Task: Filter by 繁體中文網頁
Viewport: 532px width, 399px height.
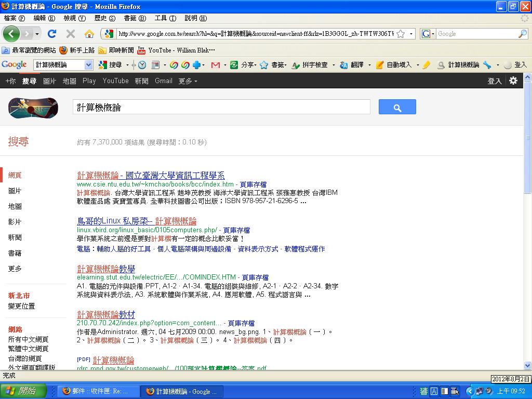Action: [x=28, y=349]
